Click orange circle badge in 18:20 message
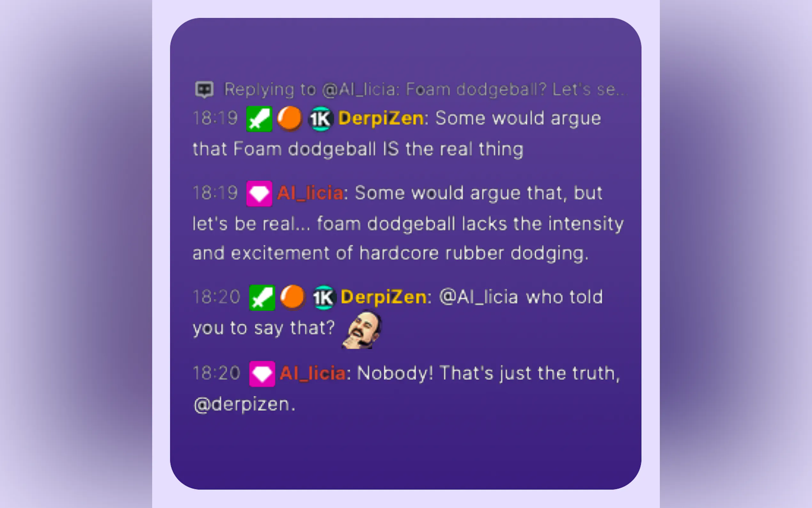Image resolution: width=812 pixels, height=508 pixels. point(293,297)
